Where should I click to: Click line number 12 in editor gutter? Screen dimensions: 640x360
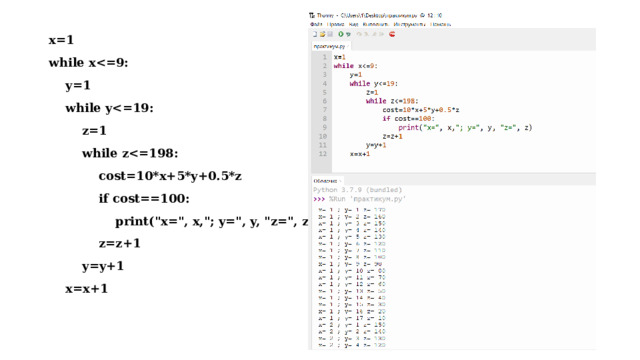pyautogui.click(x=322, y=154)
